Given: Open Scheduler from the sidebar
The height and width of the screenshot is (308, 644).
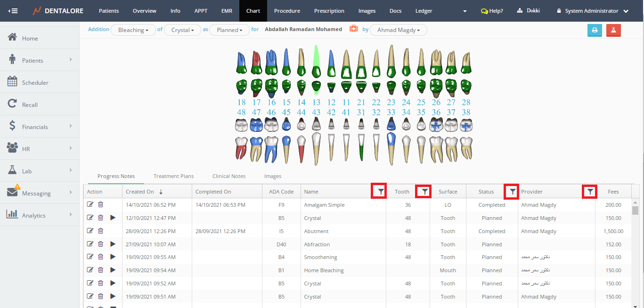Looking at the screenshot, I should point(35,83).
